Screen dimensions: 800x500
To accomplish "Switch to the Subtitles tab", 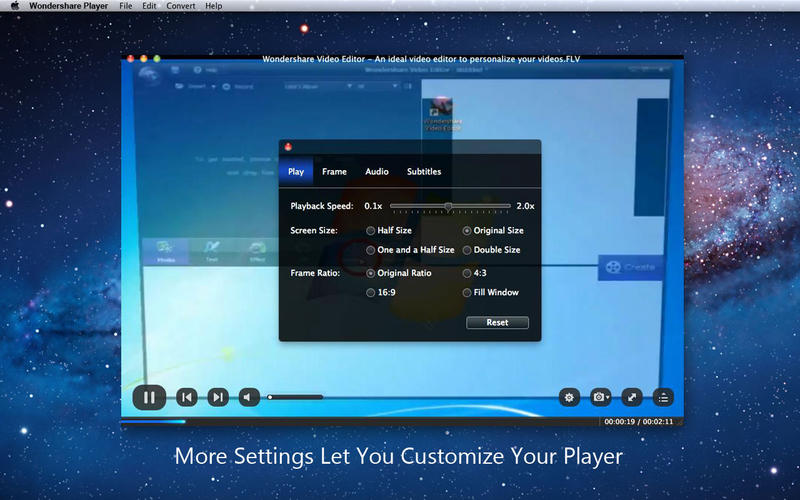I will coord(423,172).
